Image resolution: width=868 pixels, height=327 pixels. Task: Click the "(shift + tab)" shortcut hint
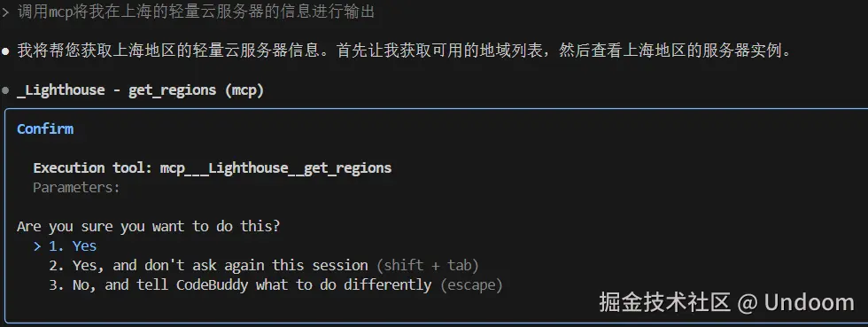click(x=427, y=266)
